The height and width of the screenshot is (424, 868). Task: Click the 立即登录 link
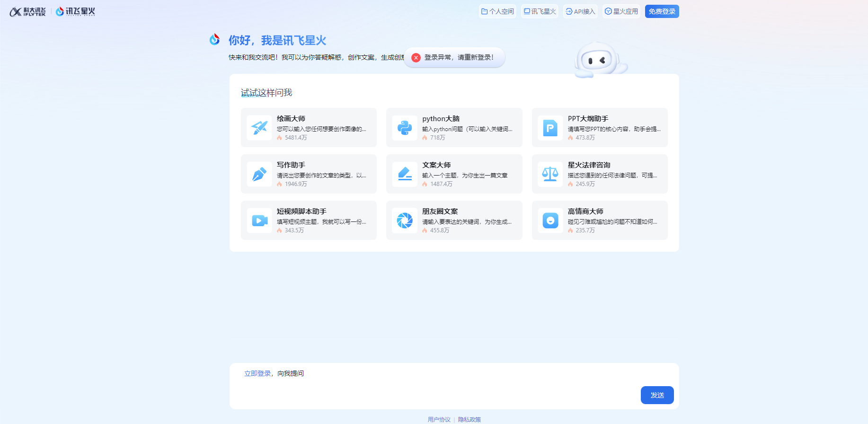pyautogui.click(x=257, y=374)
